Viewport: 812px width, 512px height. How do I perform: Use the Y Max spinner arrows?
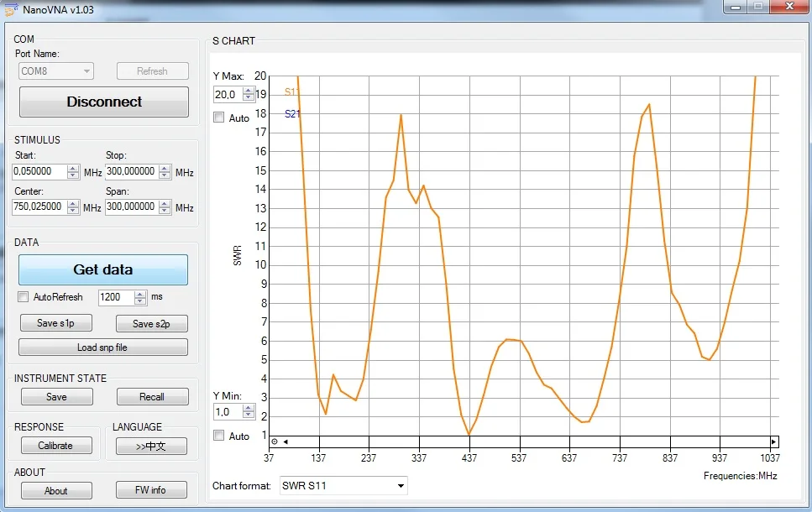[249, 95]
